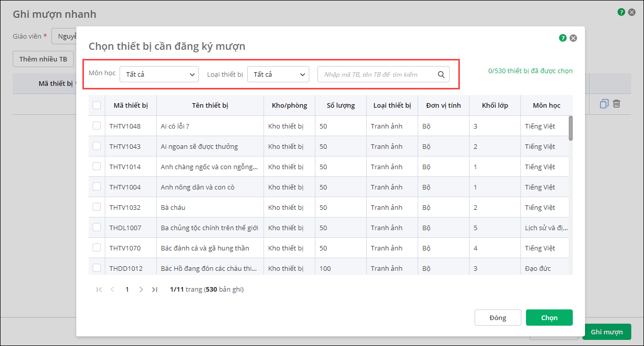Open the Loại thiết bị dropdown
Screen dimensions: 644x346
tap(278, 74)
